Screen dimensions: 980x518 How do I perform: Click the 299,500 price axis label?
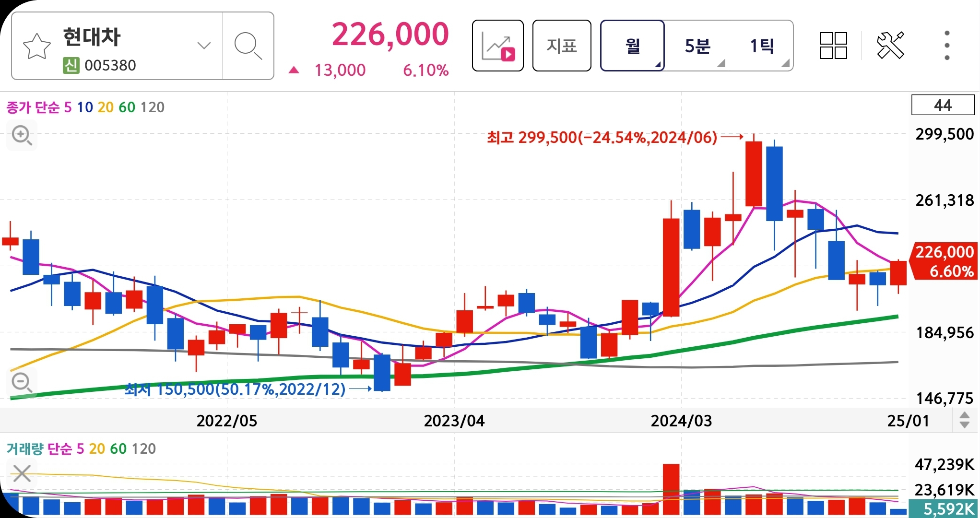[945, 134]
